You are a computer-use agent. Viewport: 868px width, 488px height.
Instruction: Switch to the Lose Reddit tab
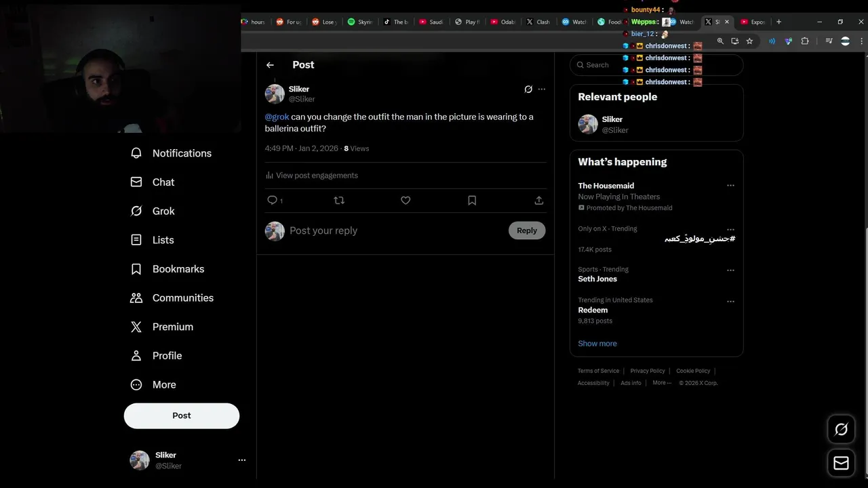(324, 22)
